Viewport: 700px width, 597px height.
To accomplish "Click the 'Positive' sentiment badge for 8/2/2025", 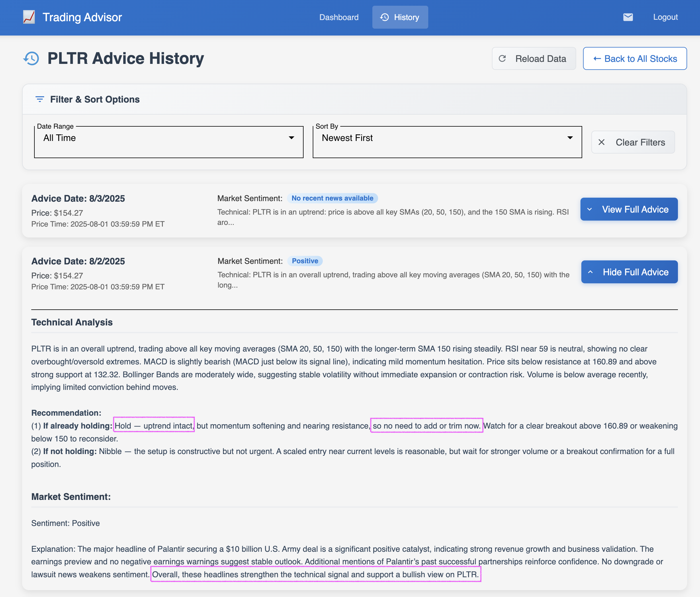I will [x=305, y=261].
